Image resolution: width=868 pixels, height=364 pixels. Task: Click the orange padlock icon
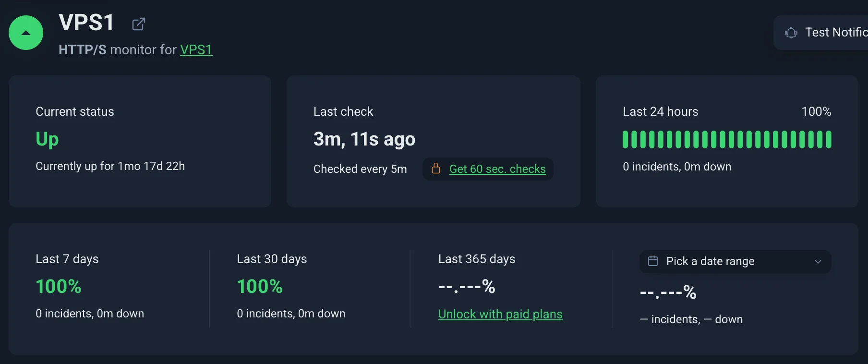pos(436,169)
